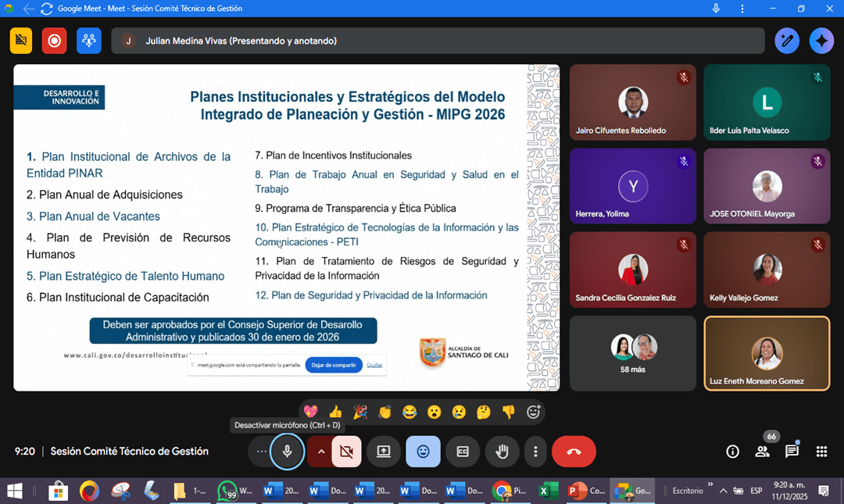Click the red recording indicator icon
Viewport: 844px width, 504px height.
[55, 41]
